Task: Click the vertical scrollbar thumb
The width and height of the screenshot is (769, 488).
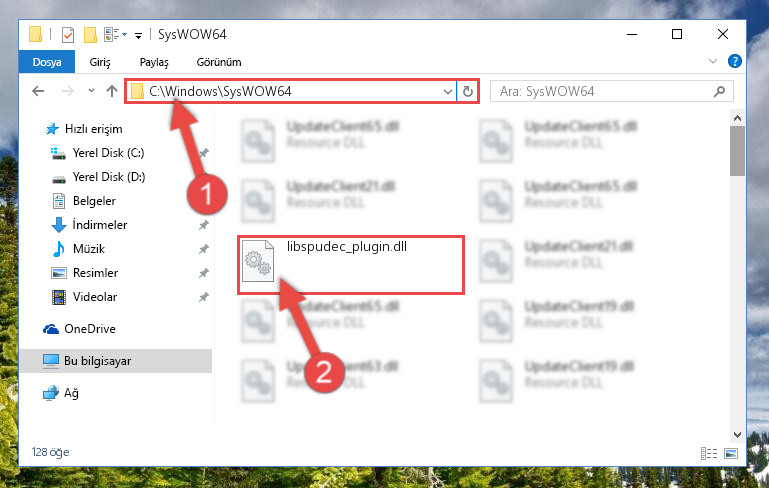Action: (x=737, y=151)
